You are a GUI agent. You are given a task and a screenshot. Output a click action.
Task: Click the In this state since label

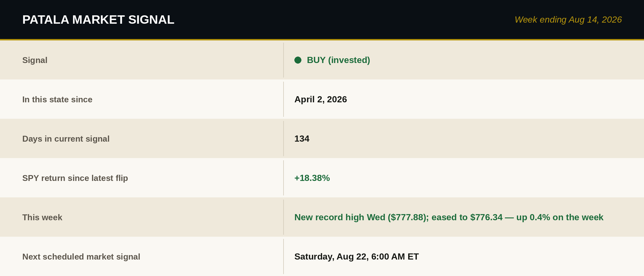[x=57, y=99]
